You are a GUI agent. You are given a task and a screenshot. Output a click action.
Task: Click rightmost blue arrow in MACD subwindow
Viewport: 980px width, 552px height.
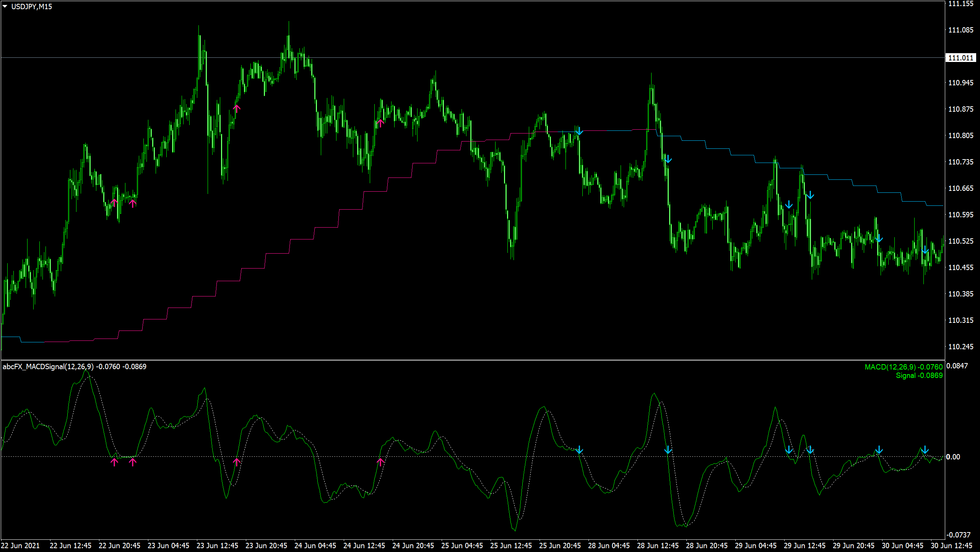[925, 449]
